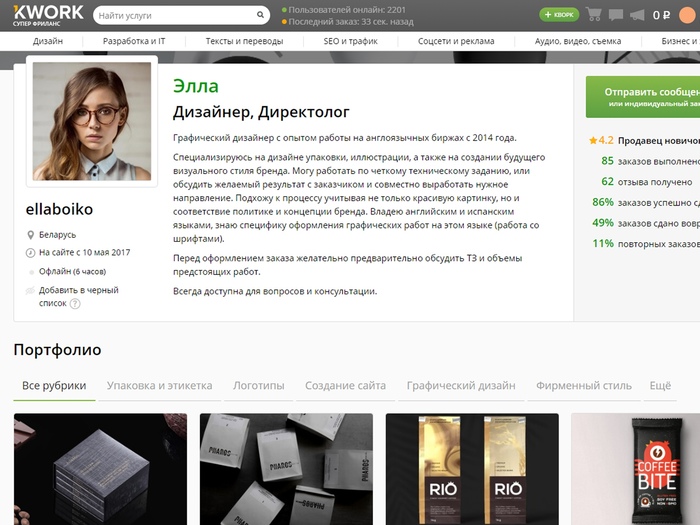Click the blacklist help question mark icon
The height and width of the screenshot is (525, 700).
coord(75,304)
